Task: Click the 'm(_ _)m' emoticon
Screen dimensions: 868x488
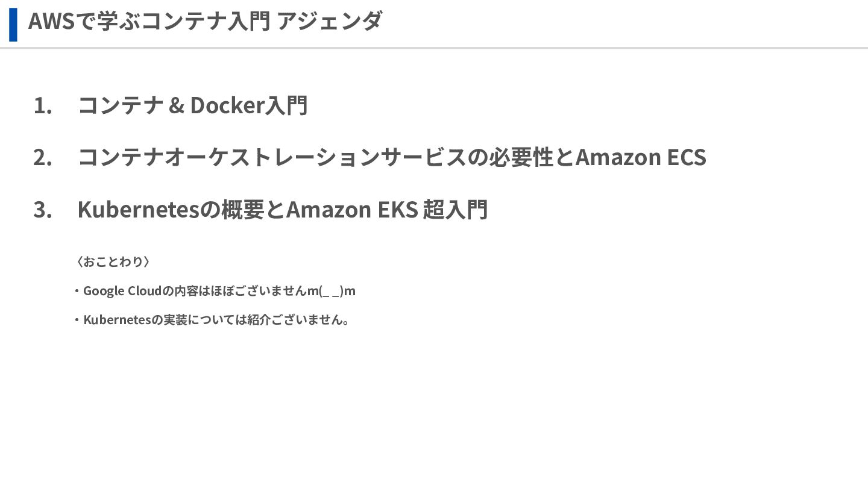Action: point(332,291)
